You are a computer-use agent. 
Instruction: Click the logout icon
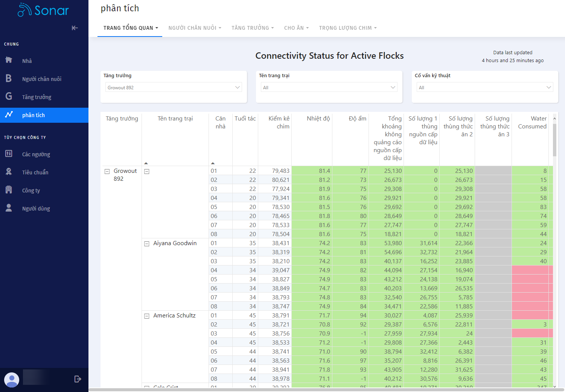pyautogui.click(x=78, y=379)
